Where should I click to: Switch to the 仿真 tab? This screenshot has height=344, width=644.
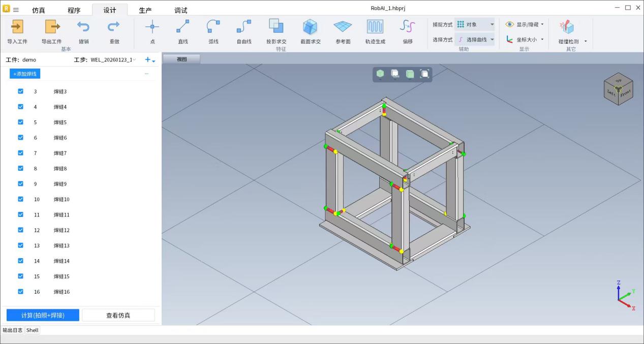[39, 10]
